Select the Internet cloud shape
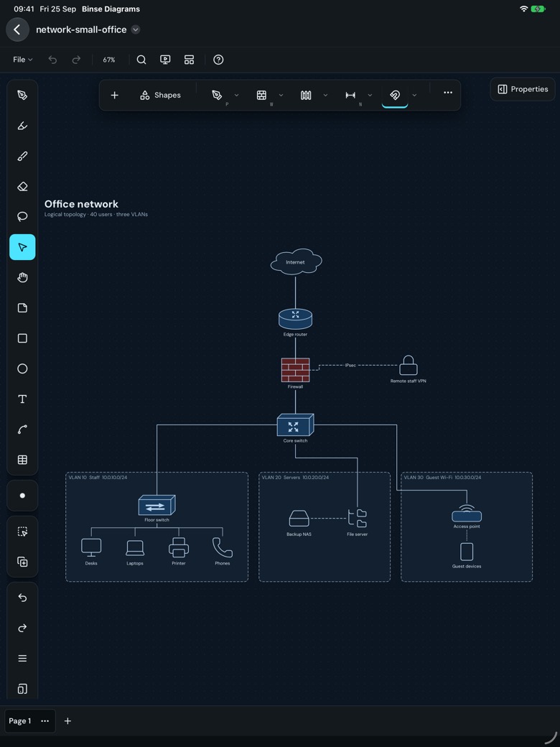This screenshot has height=747, width=560. click(x=296, y=261)
